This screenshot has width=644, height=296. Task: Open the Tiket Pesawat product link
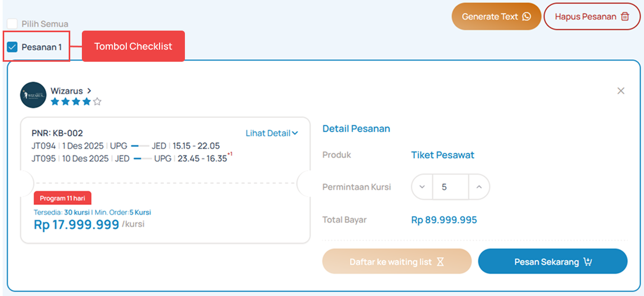click(442, 155)
